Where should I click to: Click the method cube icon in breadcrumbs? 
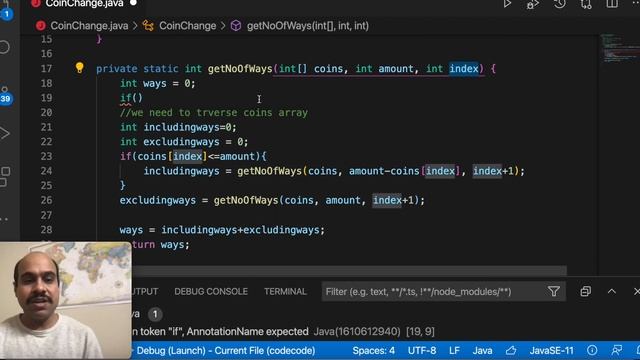click(236, 26)
